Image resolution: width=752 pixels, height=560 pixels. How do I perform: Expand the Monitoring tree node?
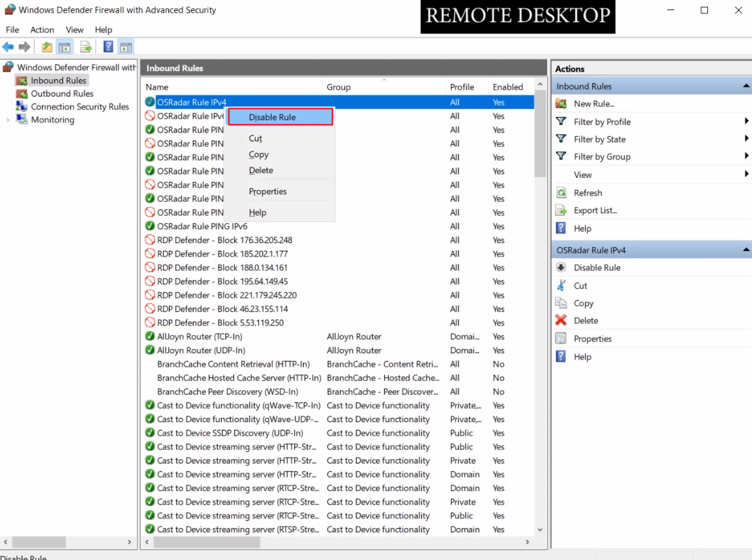click(x=7, y=120)
